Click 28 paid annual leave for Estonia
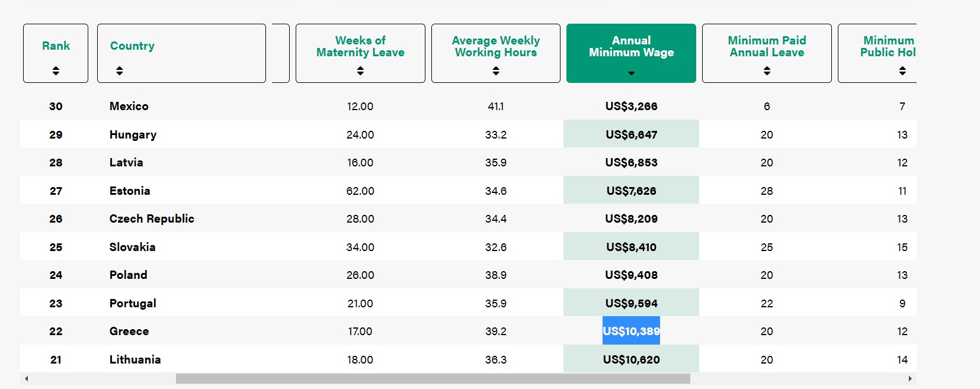980x389 pixels. [x=767, y=191]
